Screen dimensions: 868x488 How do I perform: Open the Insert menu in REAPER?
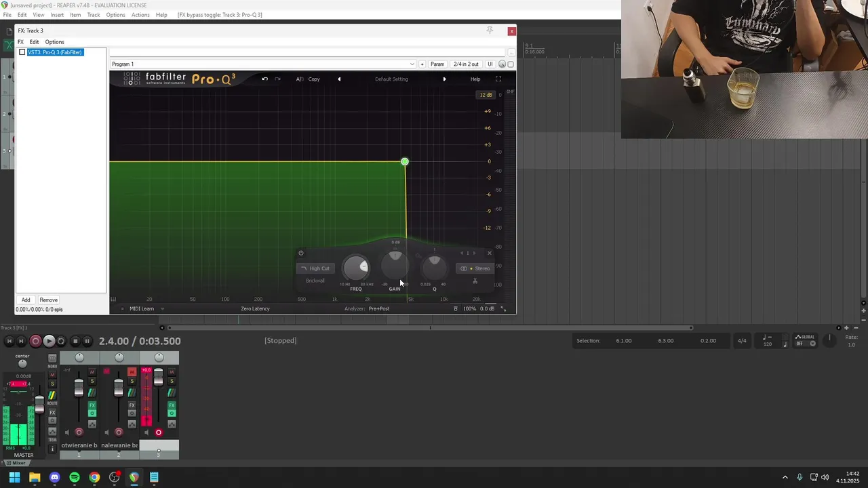[x=57, y=15]
